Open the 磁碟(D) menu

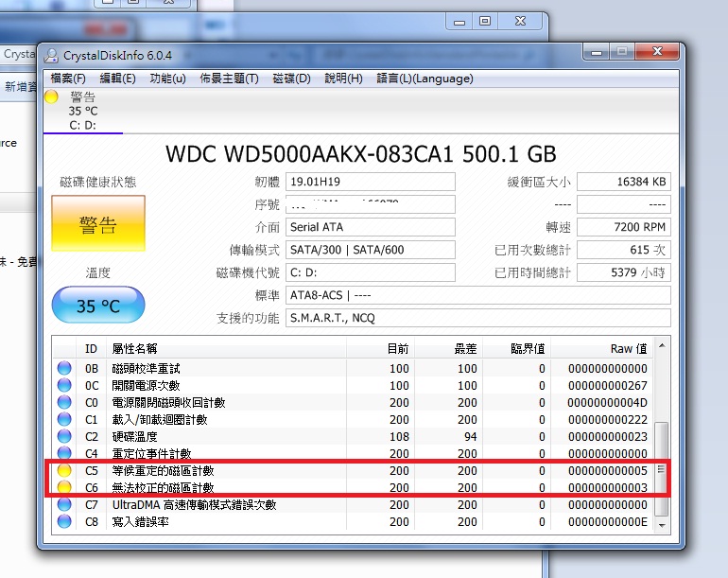[291, 79]
